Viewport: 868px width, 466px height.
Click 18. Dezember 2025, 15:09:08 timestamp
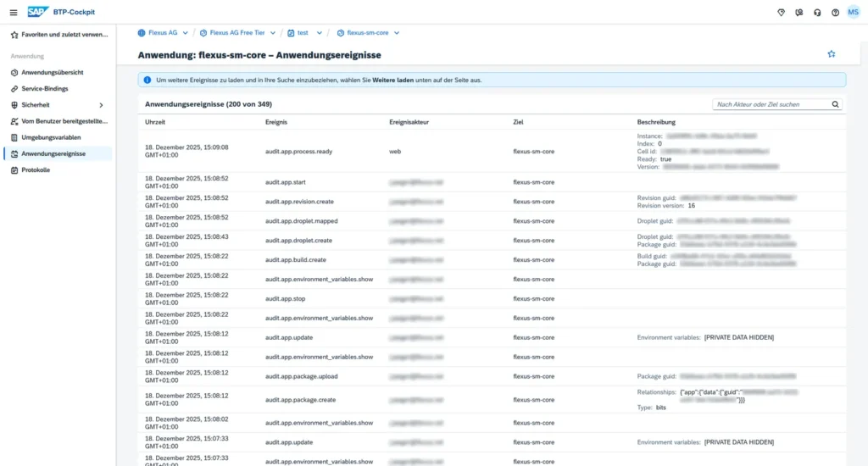(186, 151)
